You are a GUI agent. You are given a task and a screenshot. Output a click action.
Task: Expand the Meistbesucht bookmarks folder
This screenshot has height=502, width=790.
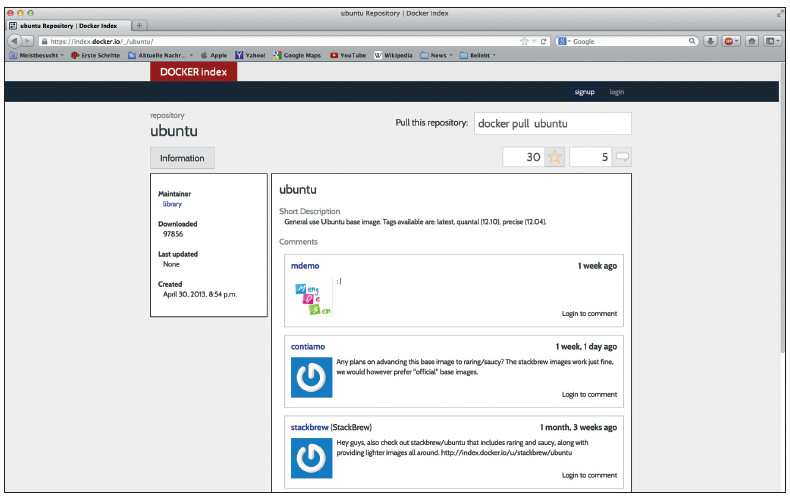point(37,55)
